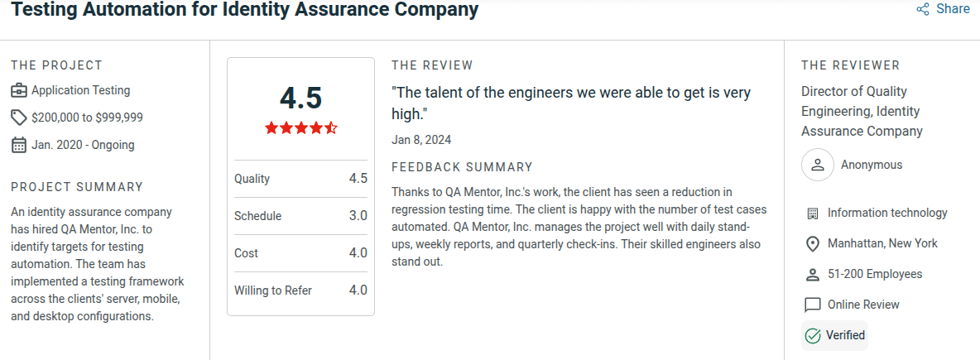980x360 pixels.
Task: Click the price tag budget icon
Action: point(19,118)
